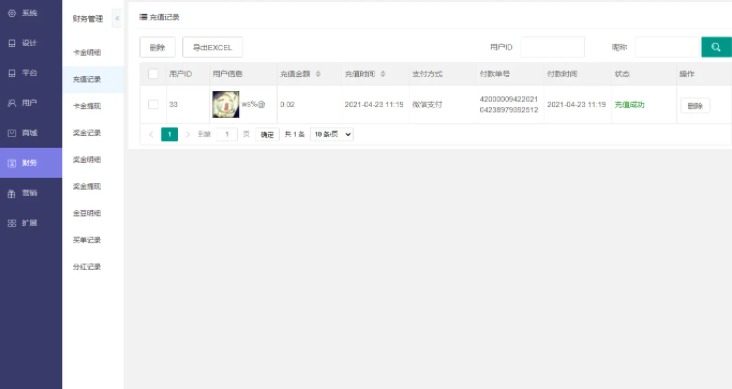Focus the 用户ID search field

pos(552,47)
